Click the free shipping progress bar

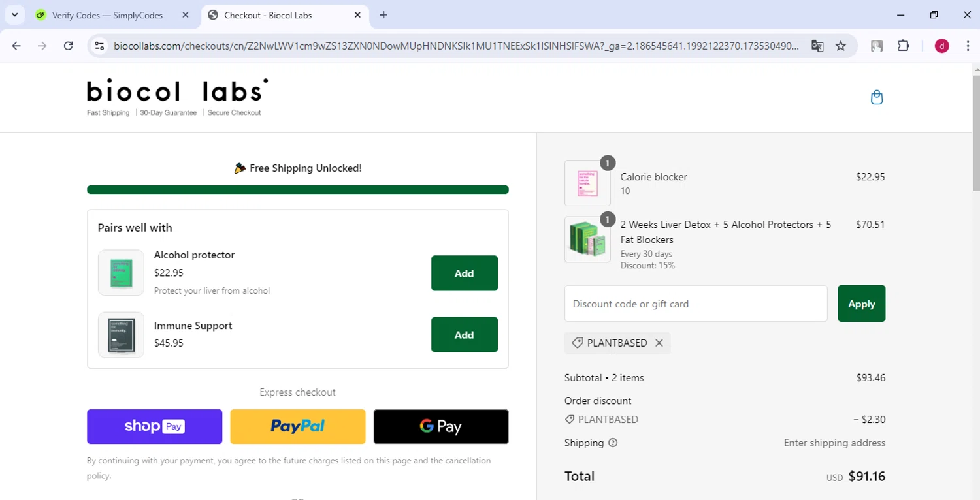[x=298, y=190]
